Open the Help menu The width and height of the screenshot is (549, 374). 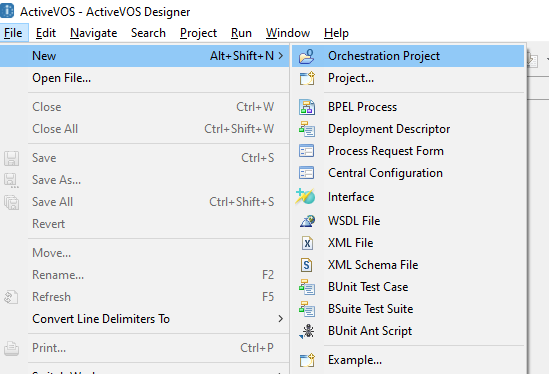[336, 33]
